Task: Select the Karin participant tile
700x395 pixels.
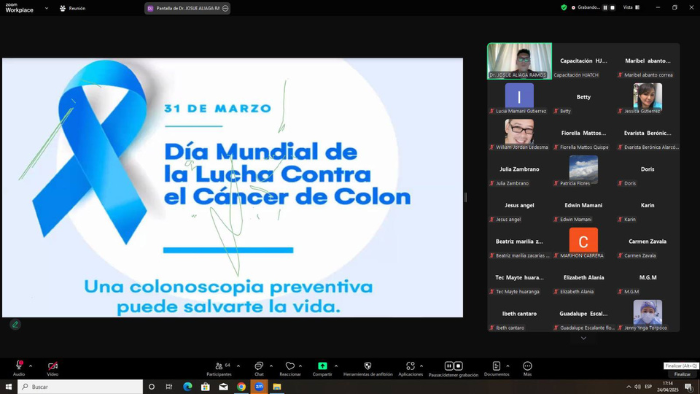Action: click(647, 206)
